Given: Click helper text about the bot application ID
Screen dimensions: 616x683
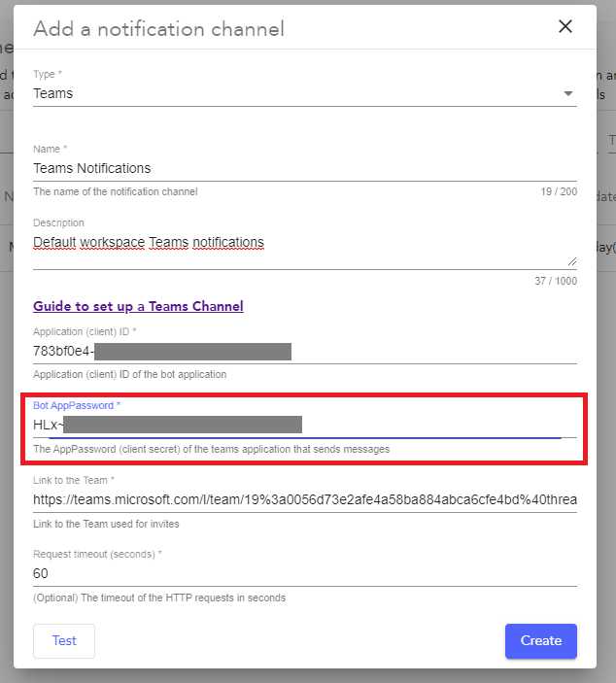Looking at the screenshot, I should [x=130, y=374].
